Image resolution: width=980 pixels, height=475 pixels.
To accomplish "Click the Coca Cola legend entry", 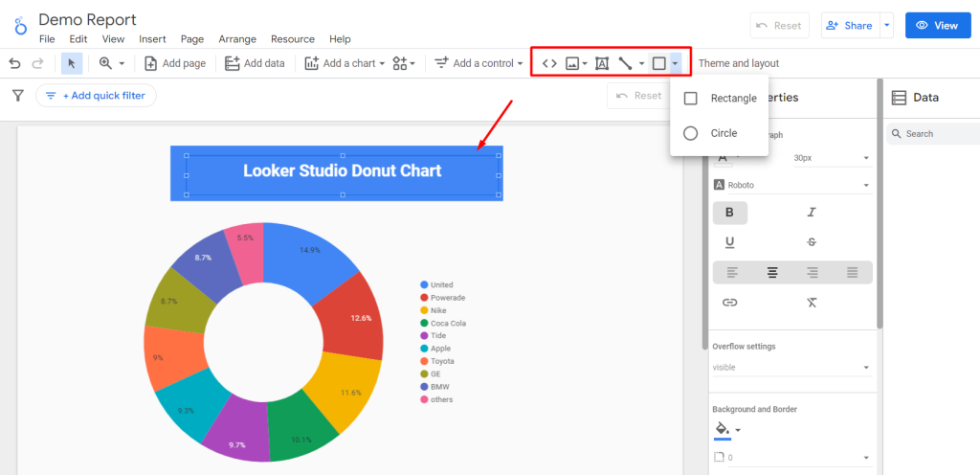I will 443,323.
